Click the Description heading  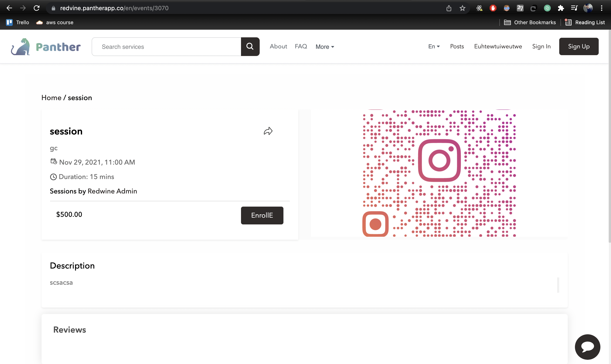pos(72,266)
